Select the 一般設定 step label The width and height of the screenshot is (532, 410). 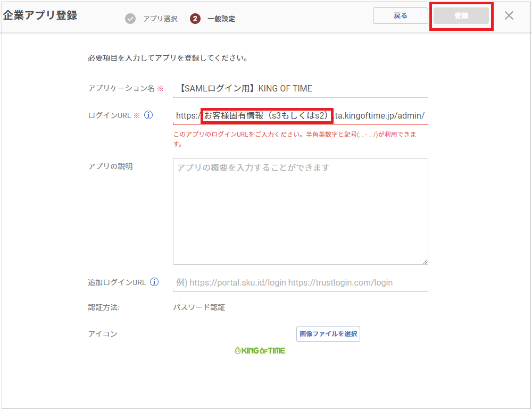tap(221, 19)
